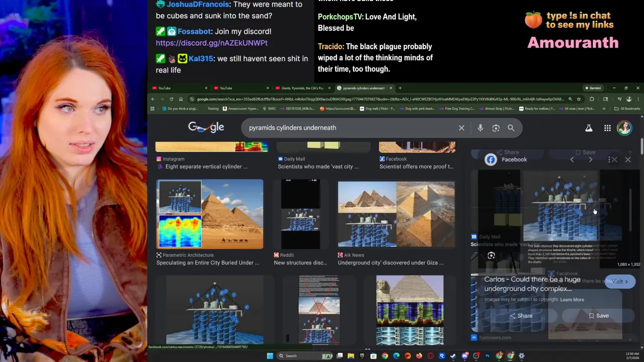Switch to the second YouTube tab

[240, 88]
